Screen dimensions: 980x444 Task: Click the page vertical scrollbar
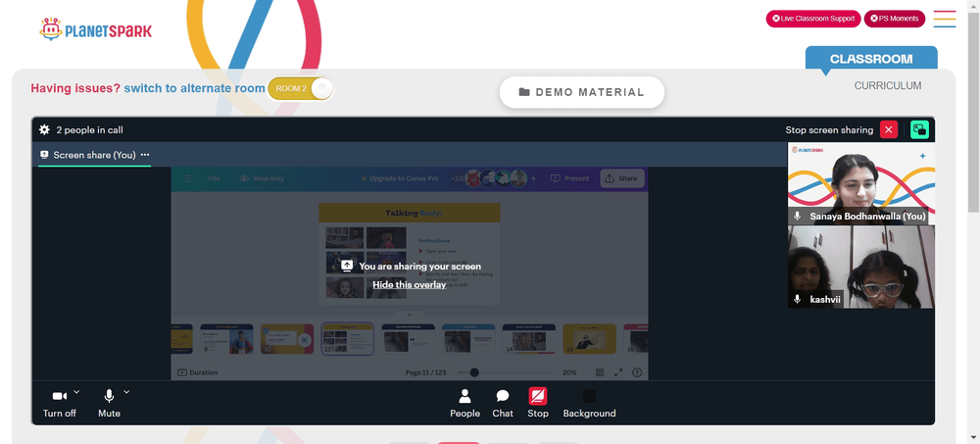[974, 113]
